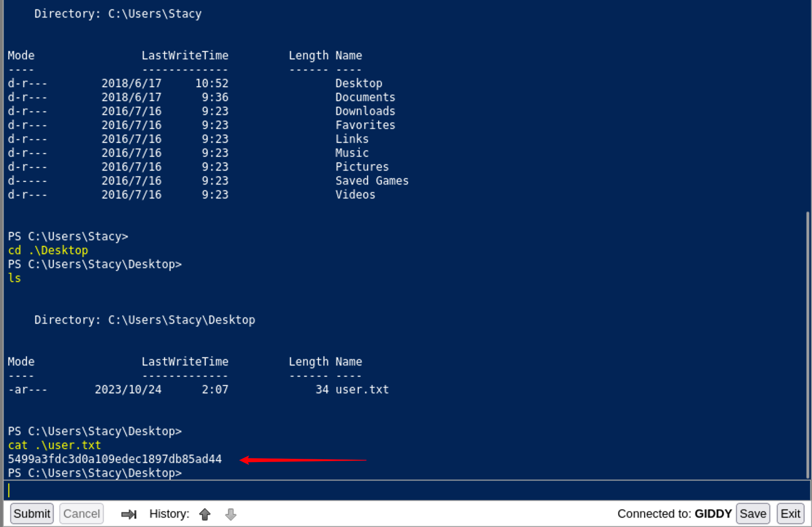The width and height of the screenshot is (812, 527).
Task: Show next command with History down arrow
Action: pyautogui.click(x=231, y=514)
